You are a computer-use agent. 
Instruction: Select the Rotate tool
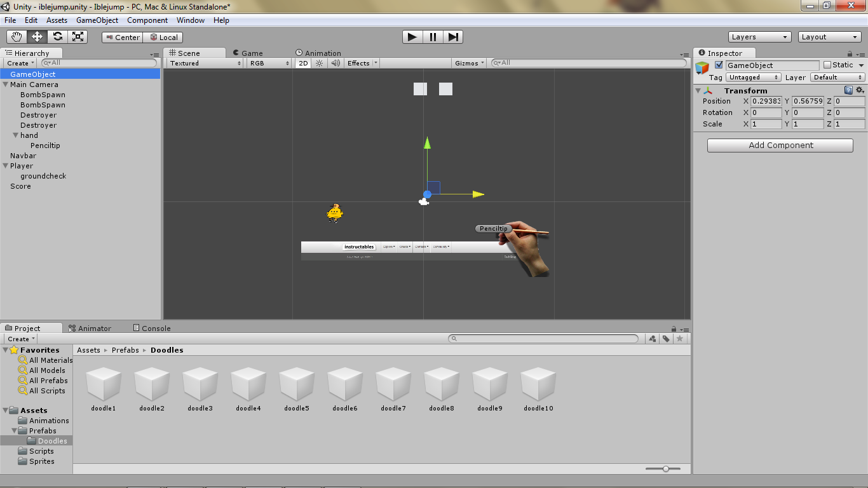[58, 37]
